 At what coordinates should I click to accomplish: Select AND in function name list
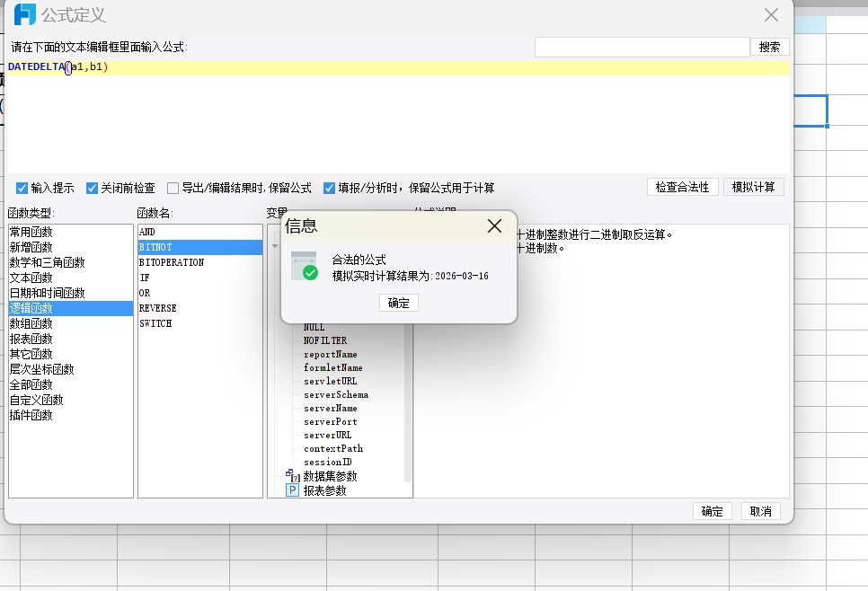(x=199, y=232)
